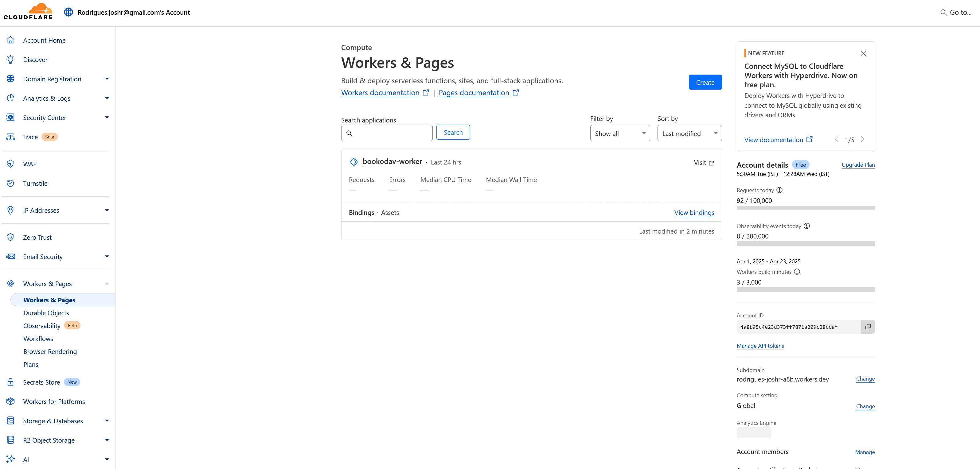Screen dimensions: 980x469
Task: Copy the Account ID with copy icon
Action: click(868, 327)
